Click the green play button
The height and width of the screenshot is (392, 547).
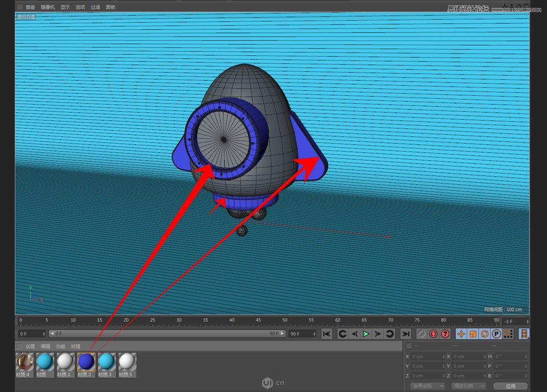click(365, 334)
